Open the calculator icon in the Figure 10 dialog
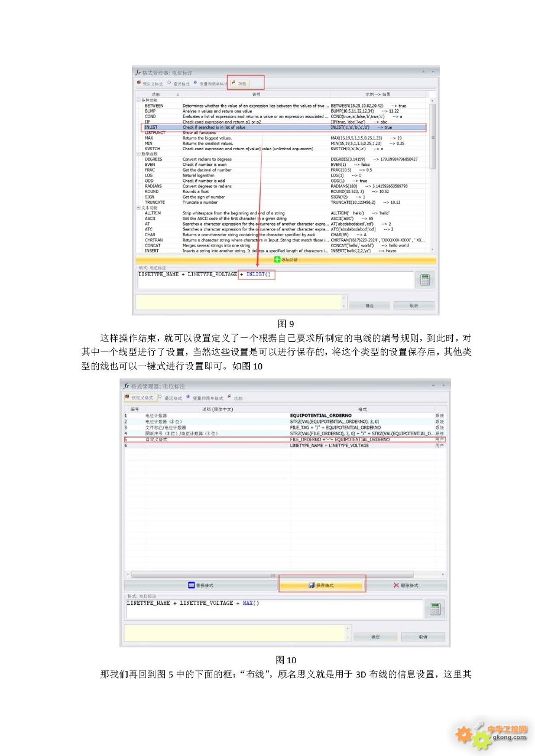The width and height of the screenshot is (535, 756). tap(435, 610)
